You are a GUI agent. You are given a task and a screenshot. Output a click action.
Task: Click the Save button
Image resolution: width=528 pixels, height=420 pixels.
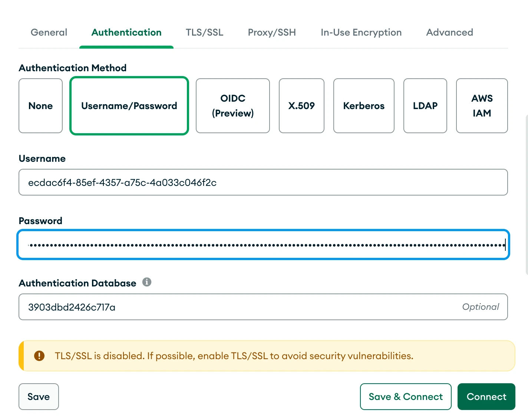coord(39,397)
